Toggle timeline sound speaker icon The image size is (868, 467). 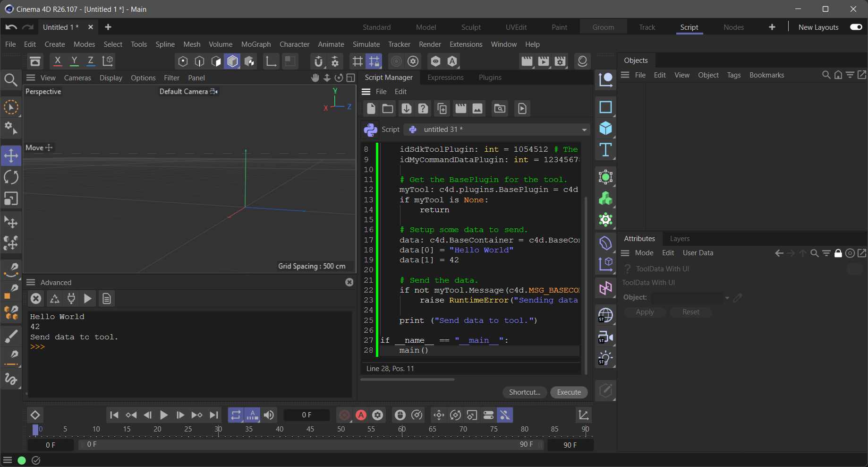269,415
